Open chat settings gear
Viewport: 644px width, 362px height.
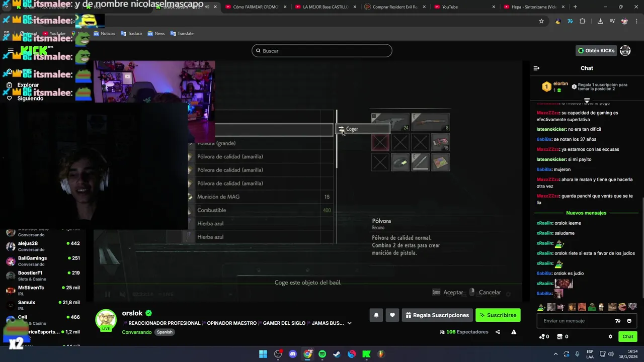[610, 337]
